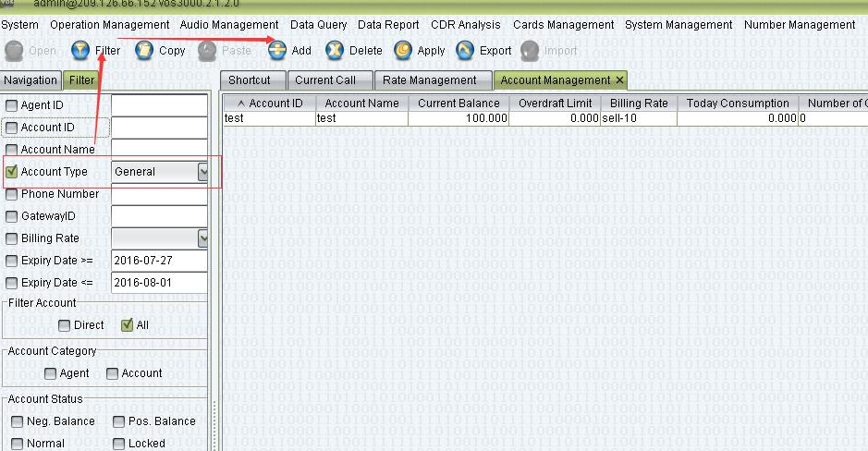This screenshot has height=451, width=868.
Task: Open the Operation Management menu
Action: click(110, 25)
